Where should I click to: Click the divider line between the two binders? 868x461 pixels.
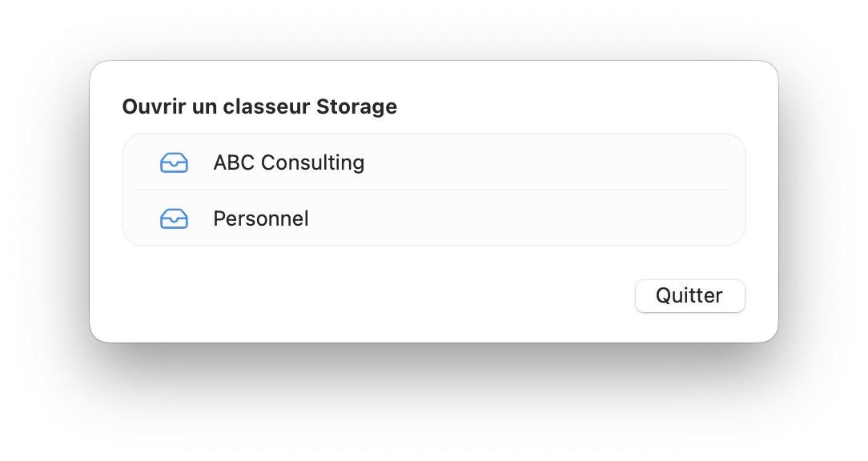click(433, 190)
